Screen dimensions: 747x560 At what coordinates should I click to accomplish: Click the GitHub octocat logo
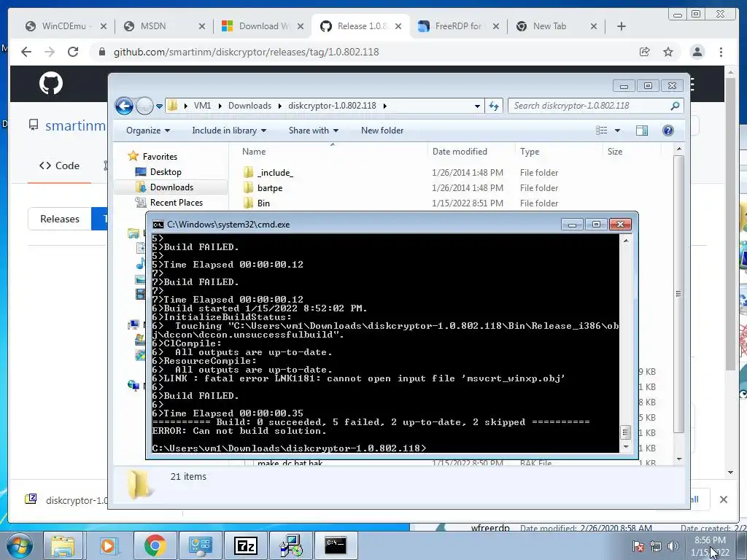tap(51, 84)
